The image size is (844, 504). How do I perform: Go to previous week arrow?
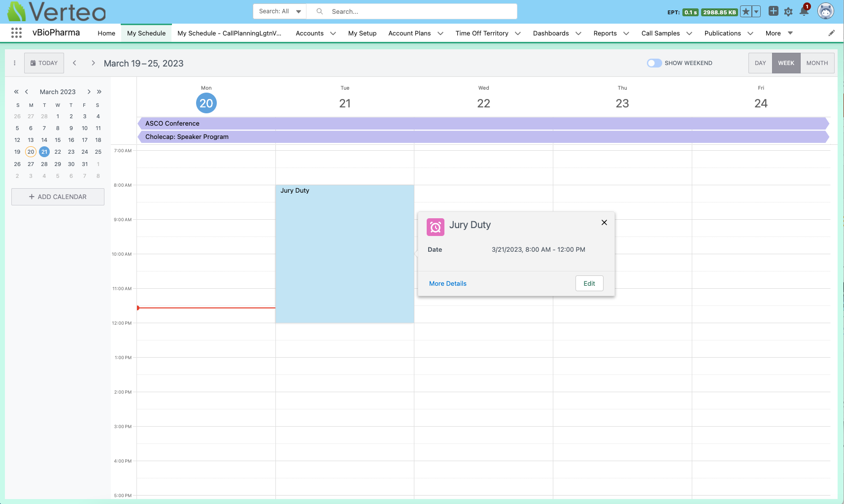[74, 63]
